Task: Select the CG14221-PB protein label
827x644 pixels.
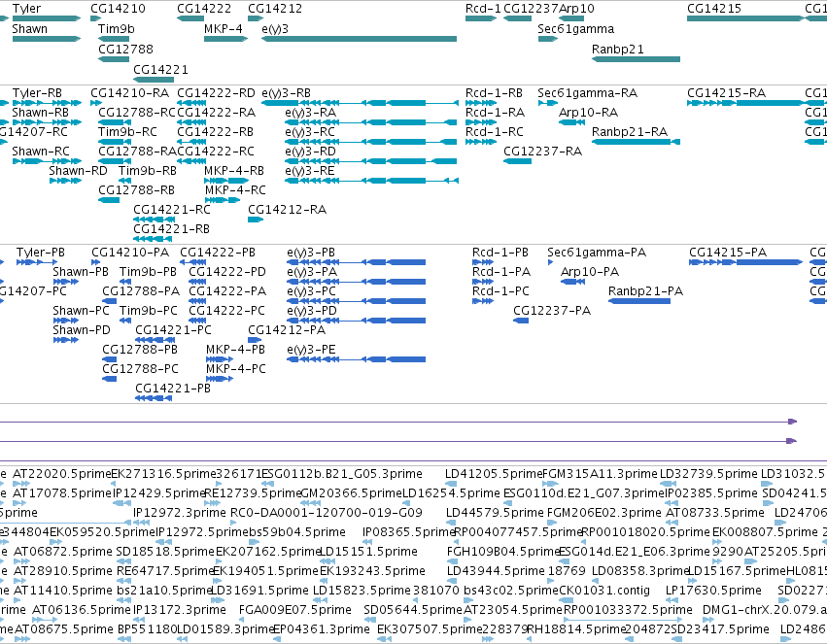Action: click(173, 389)
